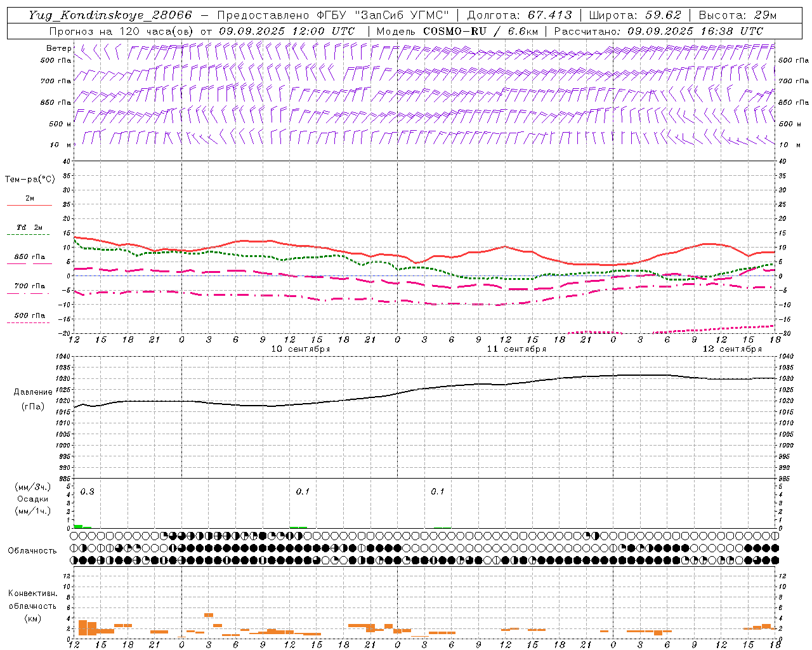Click the Облачность cloud cover label
812x650 pixels.
tap(32, 550)
